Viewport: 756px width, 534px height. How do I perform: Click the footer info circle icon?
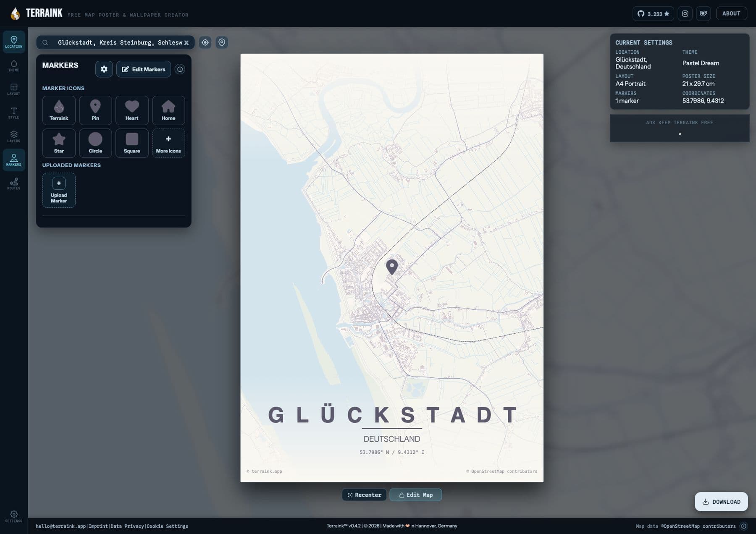tap(744, 526)
